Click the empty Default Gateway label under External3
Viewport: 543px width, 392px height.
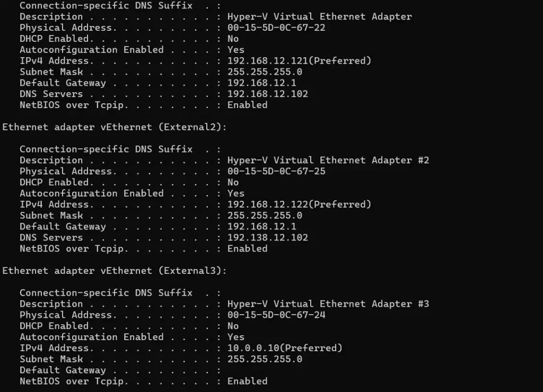(63, 370)
